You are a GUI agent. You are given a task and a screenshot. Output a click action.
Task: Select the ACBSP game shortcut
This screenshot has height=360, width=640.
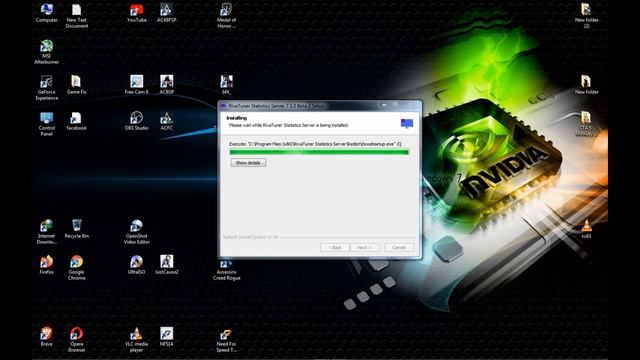166,85
